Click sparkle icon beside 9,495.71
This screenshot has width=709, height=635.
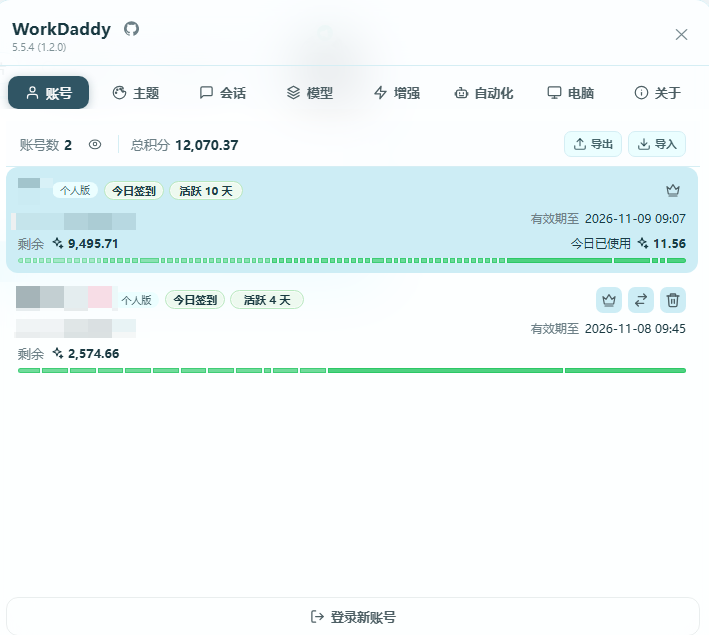tap(58, 243)
